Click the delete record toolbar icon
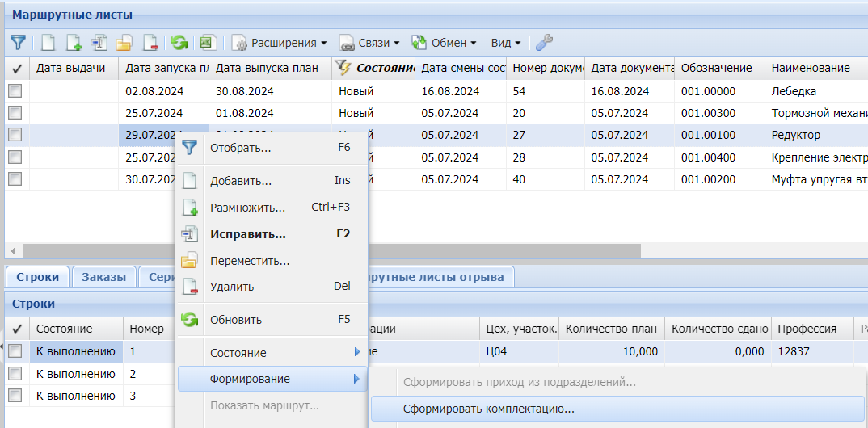Screen dimensions: 868x428 pos(150,43)
